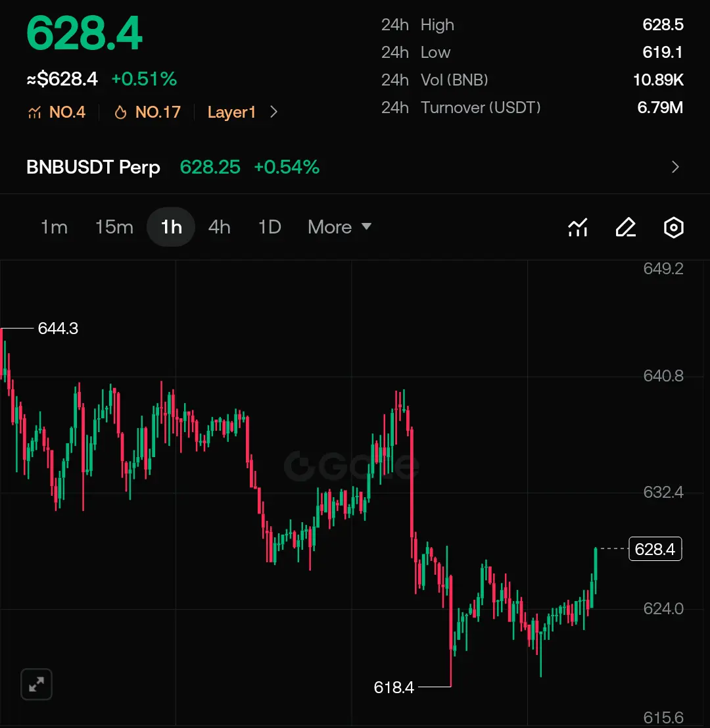Click the Turnover (USDT) label
This screenshot has height=728, width=710.
481,108
